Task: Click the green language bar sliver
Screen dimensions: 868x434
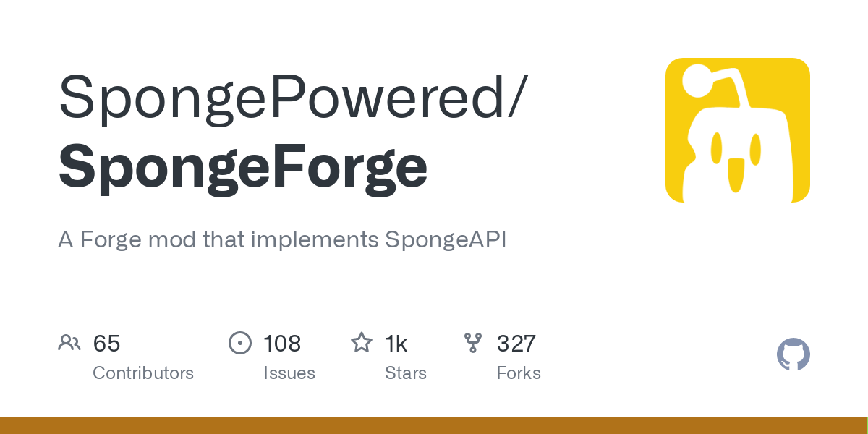Action: coord(866,425)
